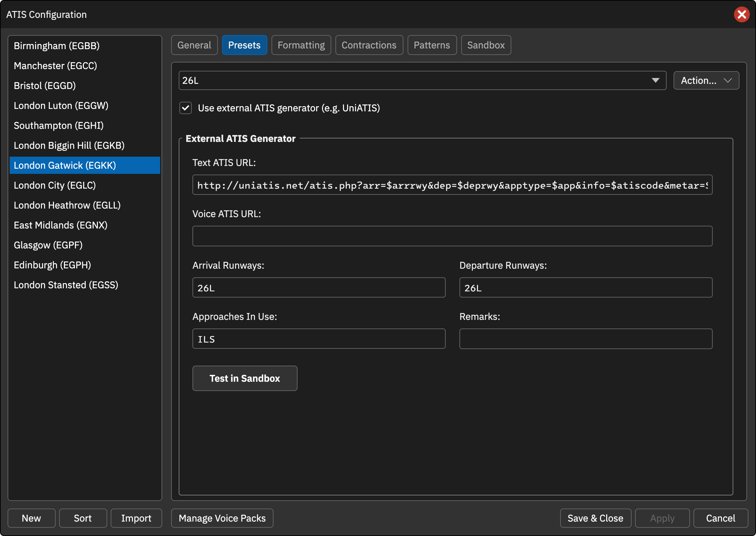This screenshot has width=756, height=536.
Task: Click the Import button
Action: pyautogui.click(x=136, y=518)
